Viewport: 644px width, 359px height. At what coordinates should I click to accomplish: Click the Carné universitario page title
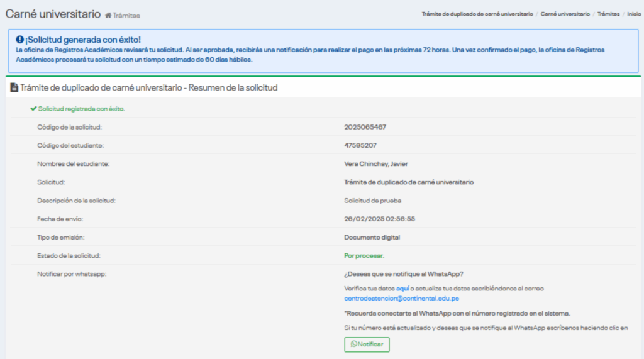point(52,13)
